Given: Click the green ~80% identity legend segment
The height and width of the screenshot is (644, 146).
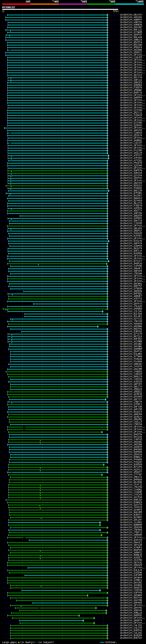Looking at the screenshot, I should click(101, 4).
